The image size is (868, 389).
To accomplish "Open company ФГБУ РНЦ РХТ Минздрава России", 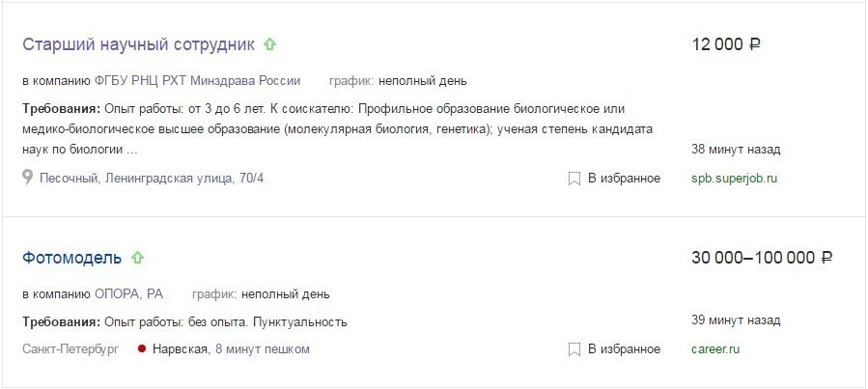I will (198, 81).
